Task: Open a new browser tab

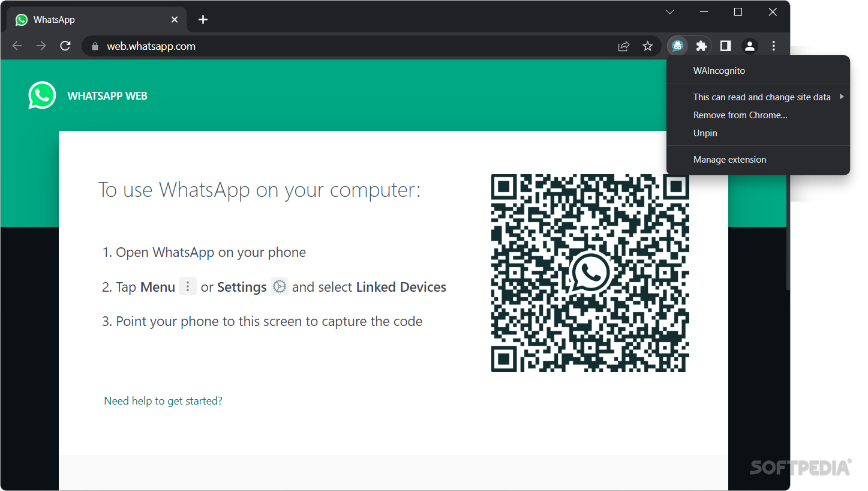Action: tap(203, 20)
